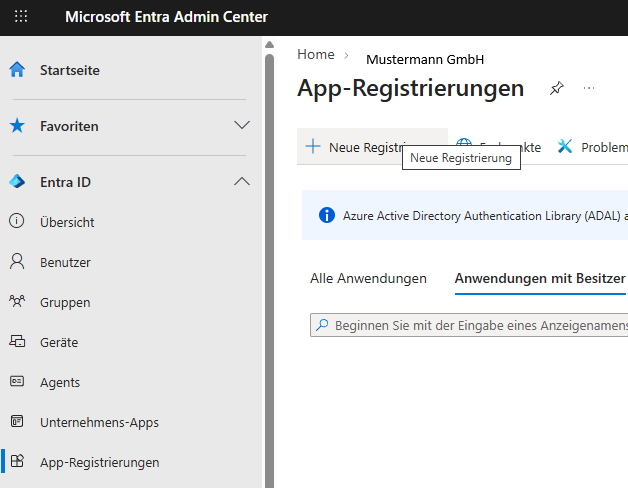Click the Neue Registrierung button
Image resolution: width=628 pixels, height=488 pixels.
(x=372, y=146)
